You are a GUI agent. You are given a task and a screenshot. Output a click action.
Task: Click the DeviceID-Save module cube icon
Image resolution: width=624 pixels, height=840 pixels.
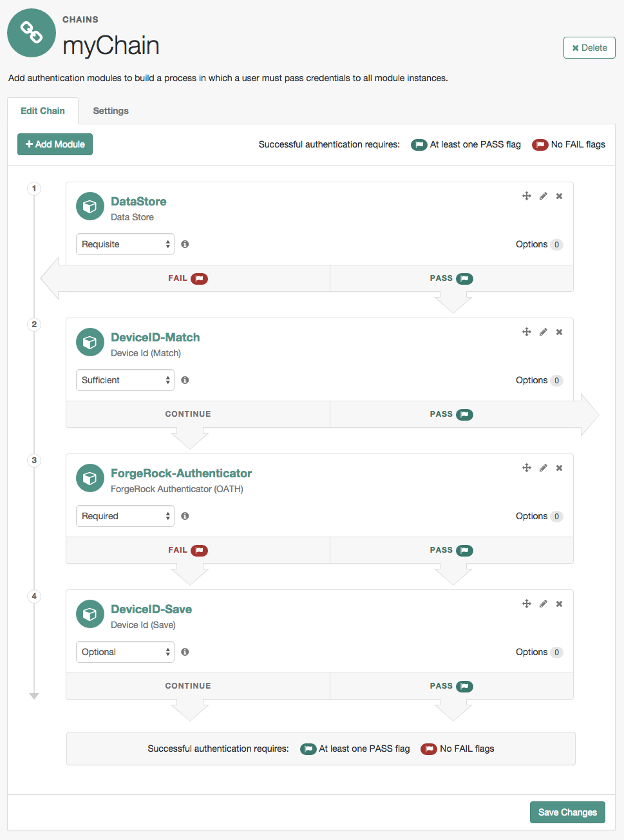tap(90, 614)
